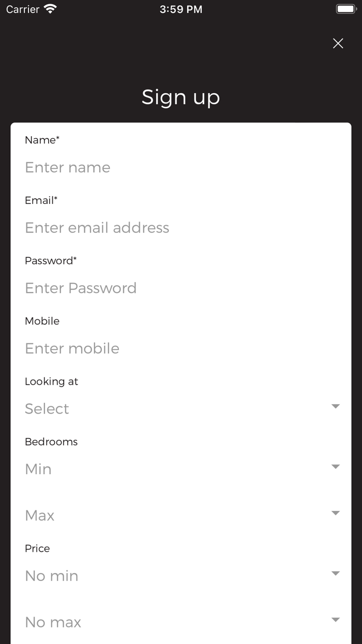362x644 pixels.
Task: Select the Enter mobile field
Action: [x=180, y=348]
